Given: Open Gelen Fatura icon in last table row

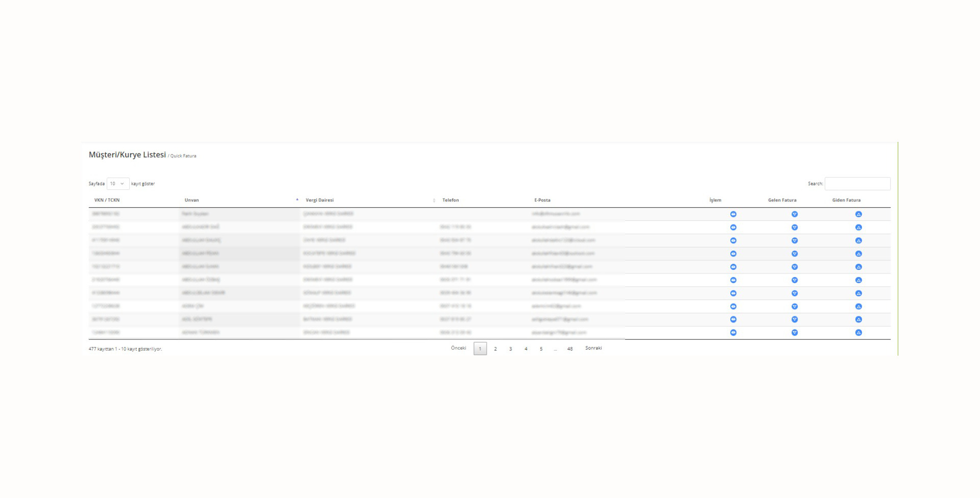Looking at the screenshot, I should point(795,333).
